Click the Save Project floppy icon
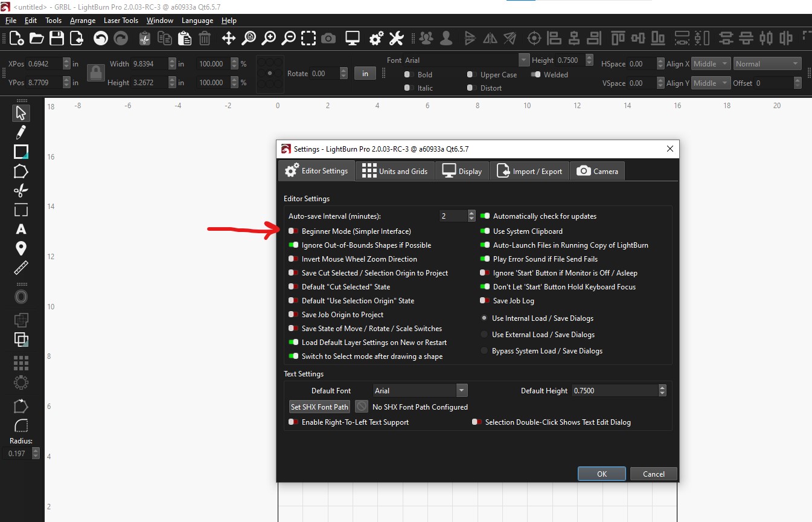The image size is (812, 522). (57, 39)
